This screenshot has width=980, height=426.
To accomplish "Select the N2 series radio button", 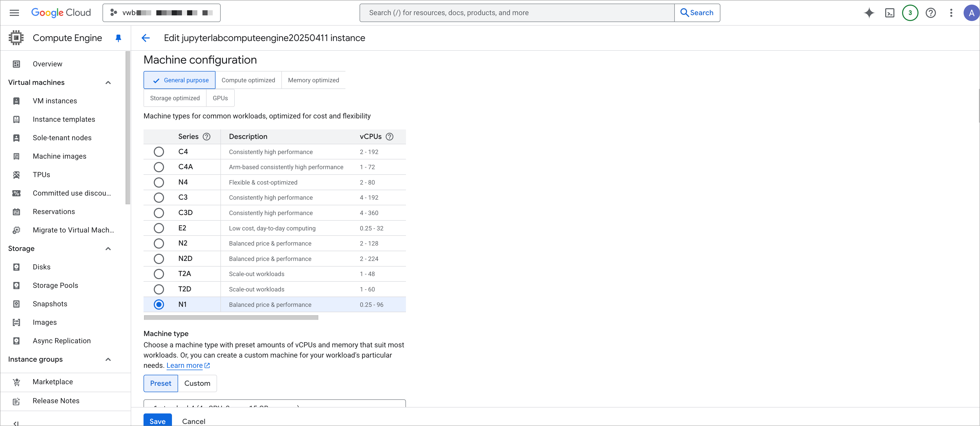I will click(x=159, y=244).
